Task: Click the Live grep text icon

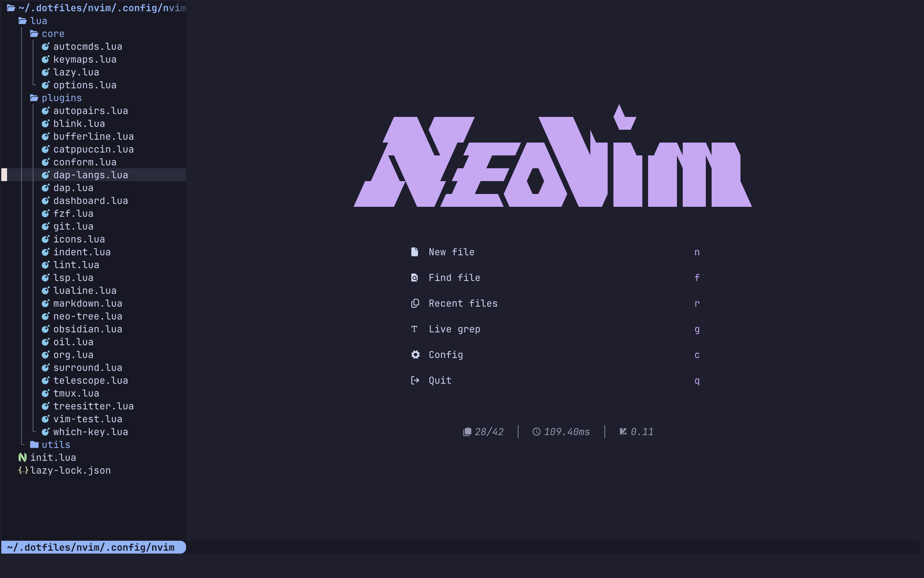Action: [414, 329]
